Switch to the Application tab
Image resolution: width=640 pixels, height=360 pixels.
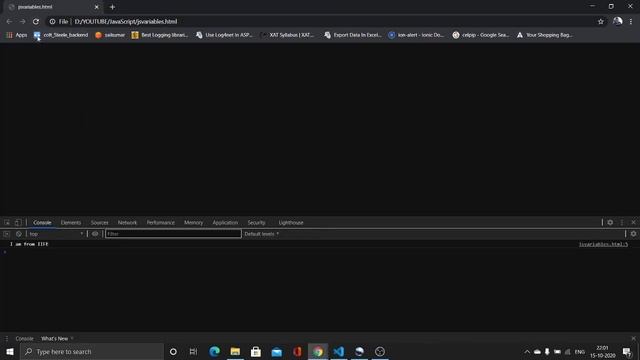tap(225, 222)
